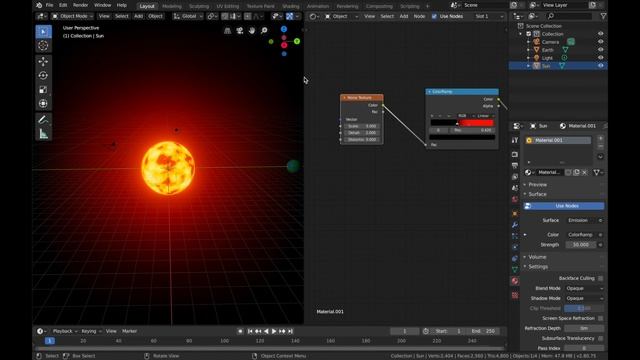Select the Annotate pencil tool

pos(43,120)
